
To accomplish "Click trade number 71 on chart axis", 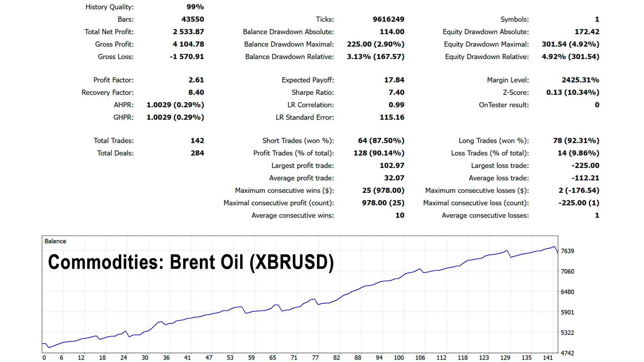I will 294,358.
